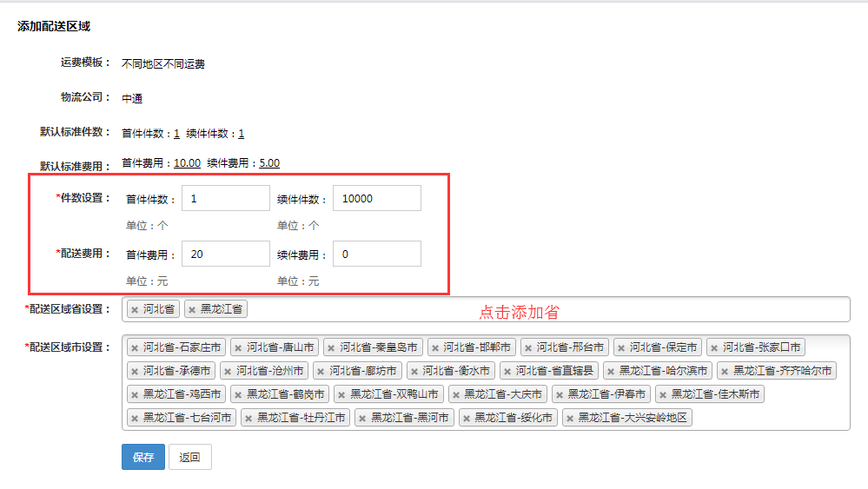This screenshot has height=489, width=868.
Task: Click the 续件件数 input showing 10000
Action: pyautogui.click(x=376, y=198)
